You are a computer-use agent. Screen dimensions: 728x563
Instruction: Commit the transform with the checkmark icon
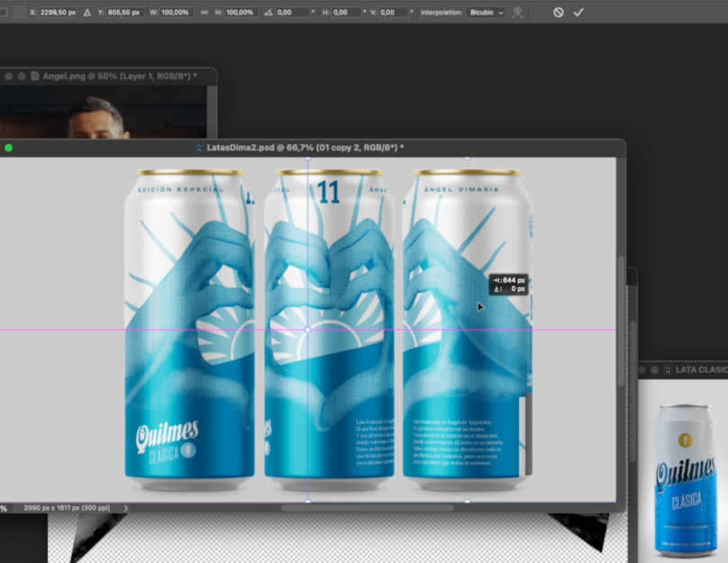click(x=578, y=13)
